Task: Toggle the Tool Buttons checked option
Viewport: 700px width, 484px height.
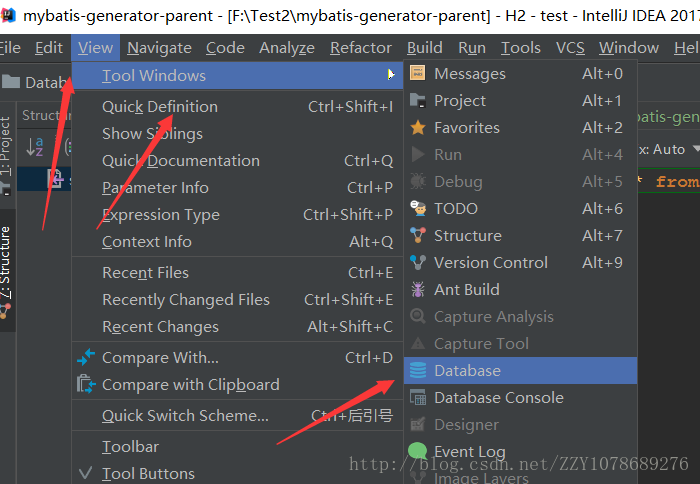Action: 237,473
